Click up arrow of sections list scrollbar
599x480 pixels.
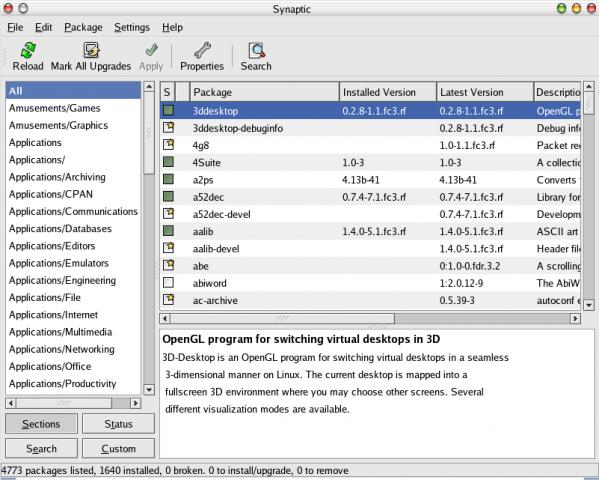click(x=149, y=87)
